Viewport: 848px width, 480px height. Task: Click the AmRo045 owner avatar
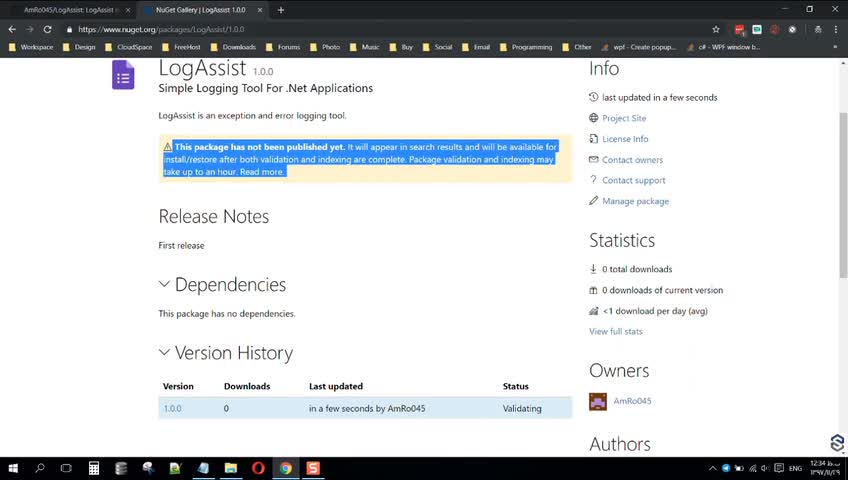598,402
